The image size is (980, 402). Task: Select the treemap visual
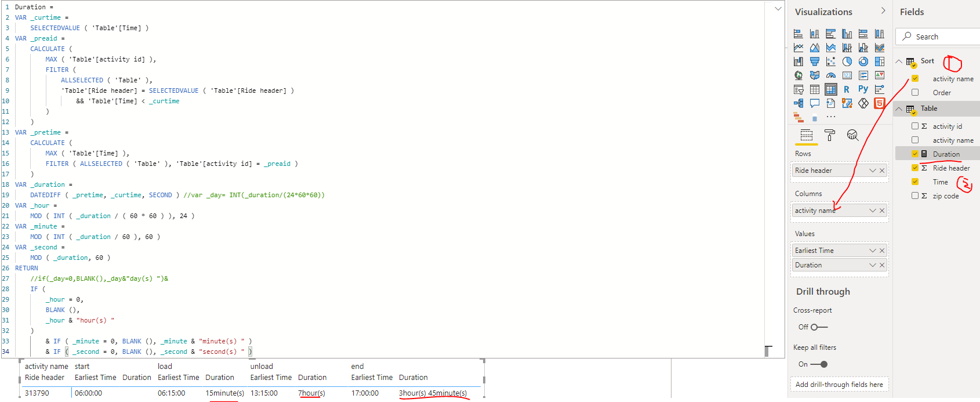(880, 61)
